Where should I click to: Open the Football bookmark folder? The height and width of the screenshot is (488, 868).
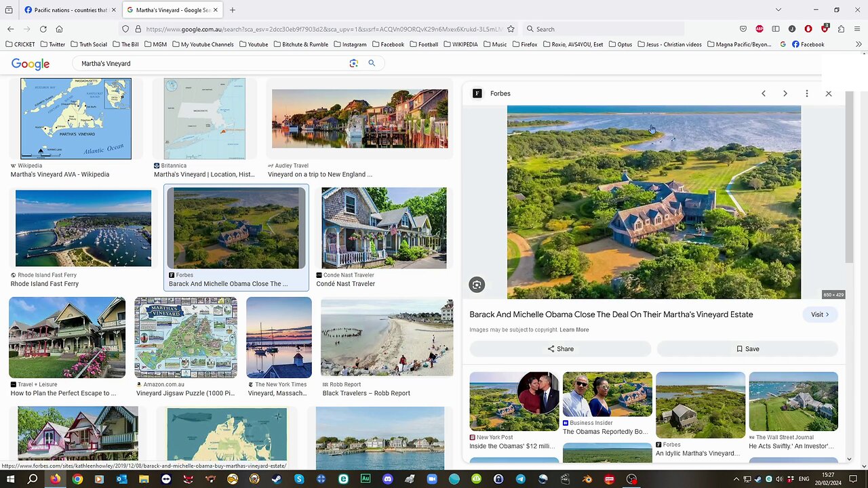click(423, 44)
